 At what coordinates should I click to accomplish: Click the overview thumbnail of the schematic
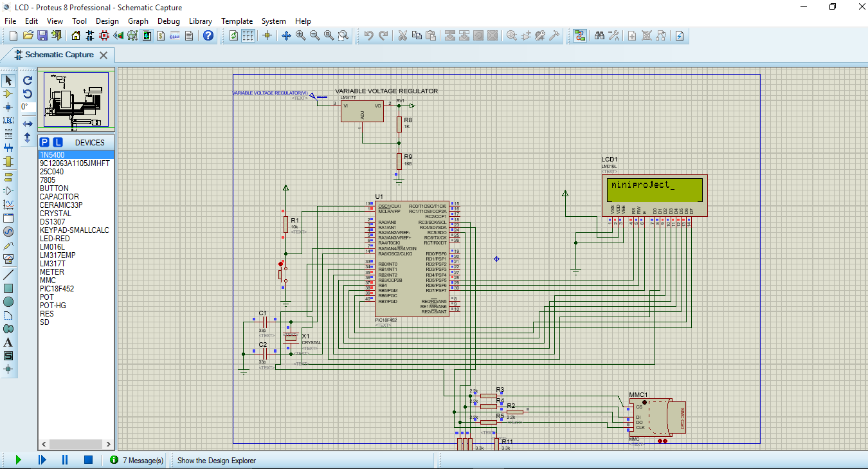pos(77,100)
